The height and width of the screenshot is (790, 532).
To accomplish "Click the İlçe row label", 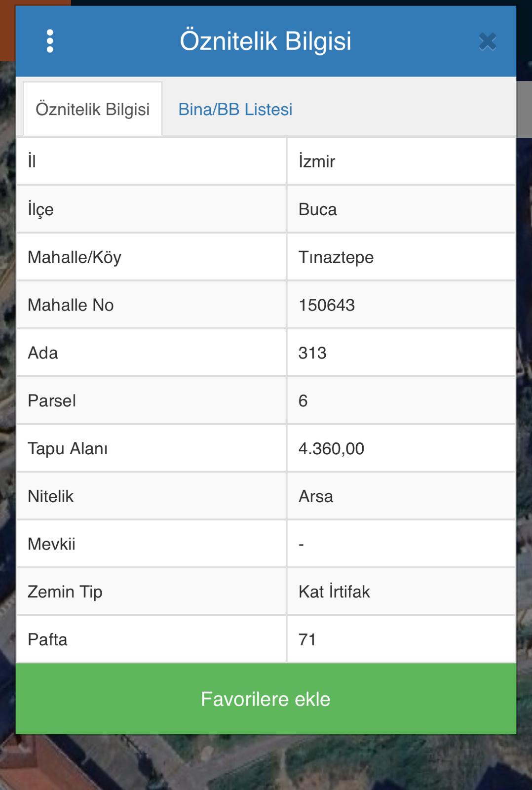I will 40,209.
